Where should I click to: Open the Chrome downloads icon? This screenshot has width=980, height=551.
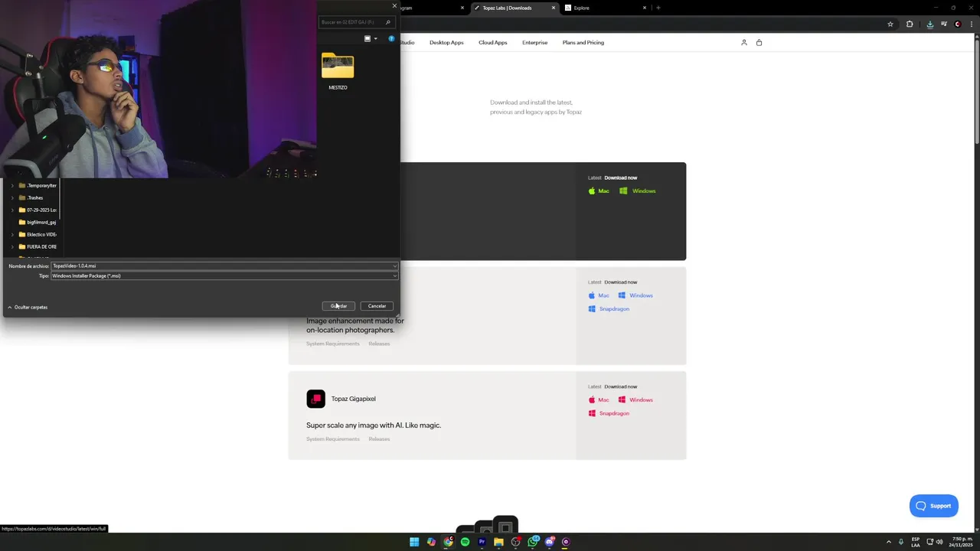929,24
